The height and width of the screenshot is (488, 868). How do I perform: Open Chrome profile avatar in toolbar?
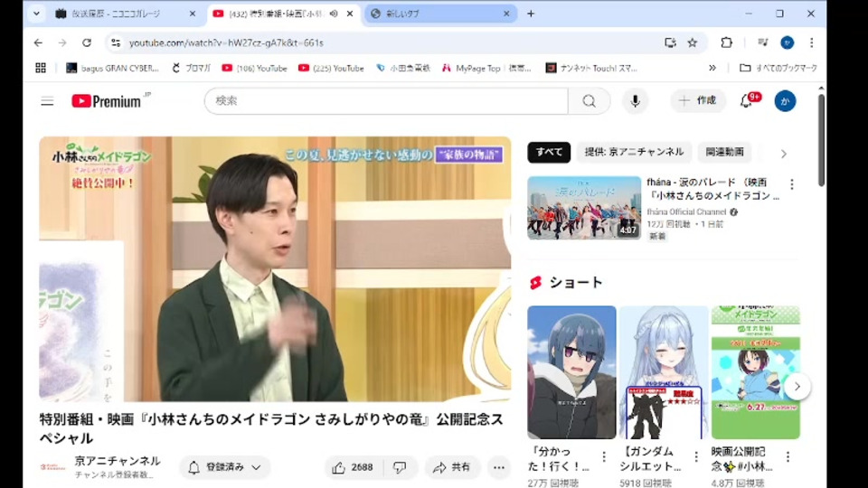point(787,42)
